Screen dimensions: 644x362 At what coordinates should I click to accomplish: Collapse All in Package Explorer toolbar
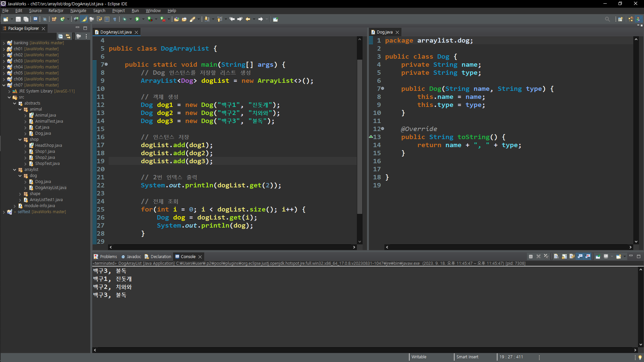coord(60,36)
